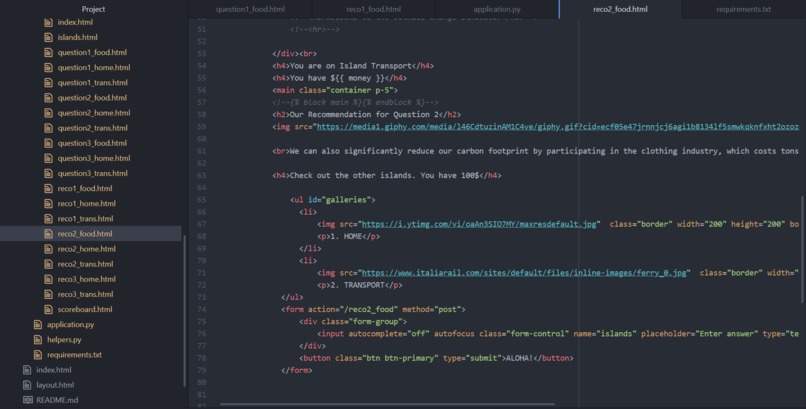This screenshot has width=806, height=409.
Task: Select question2_home.html in the file tree
Action: pyautogui.click(x=94, y=113)
